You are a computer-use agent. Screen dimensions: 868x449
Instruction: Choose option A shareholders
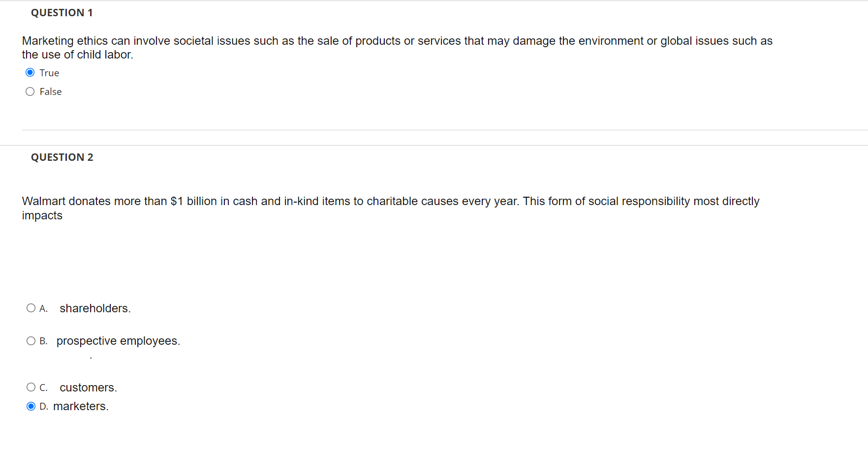[31, 308]
